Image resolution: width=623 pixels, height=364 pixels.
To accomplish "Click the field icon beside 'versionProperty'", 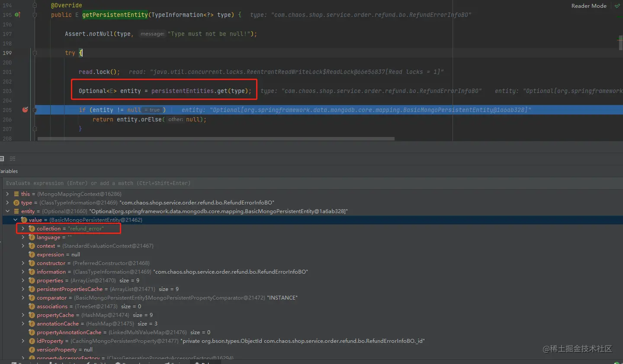I will click(32, 350).
